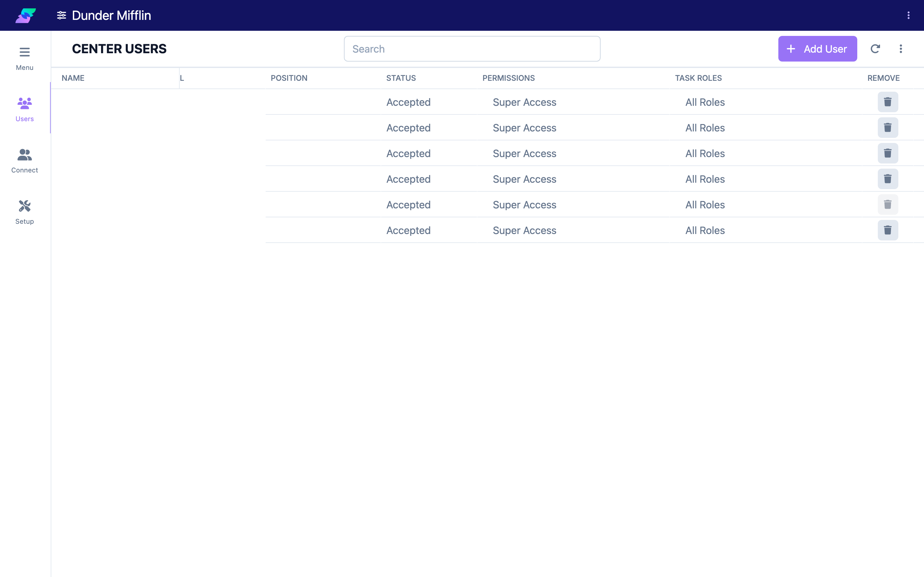Viewport: 924px width, 577px height.
Task: Remove the second user in the list
Action: pos(888,128)
